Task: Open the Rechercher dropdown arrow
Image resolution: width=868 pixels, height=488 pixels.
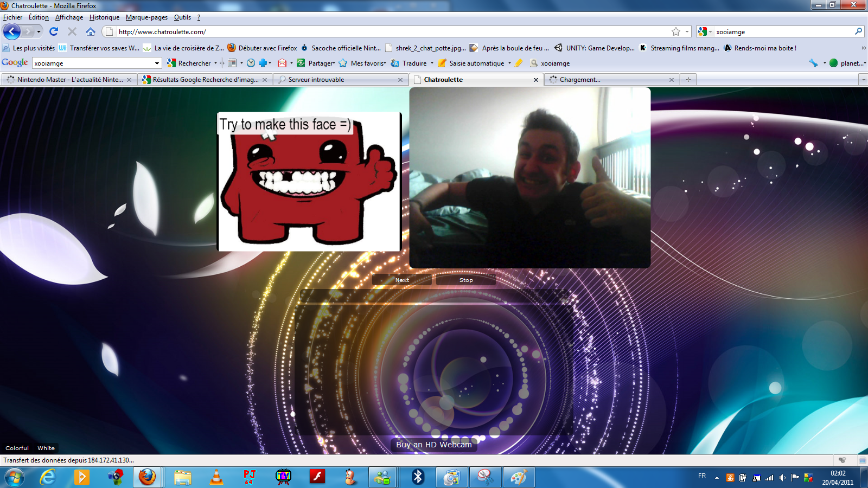Action: click(215, 63)
